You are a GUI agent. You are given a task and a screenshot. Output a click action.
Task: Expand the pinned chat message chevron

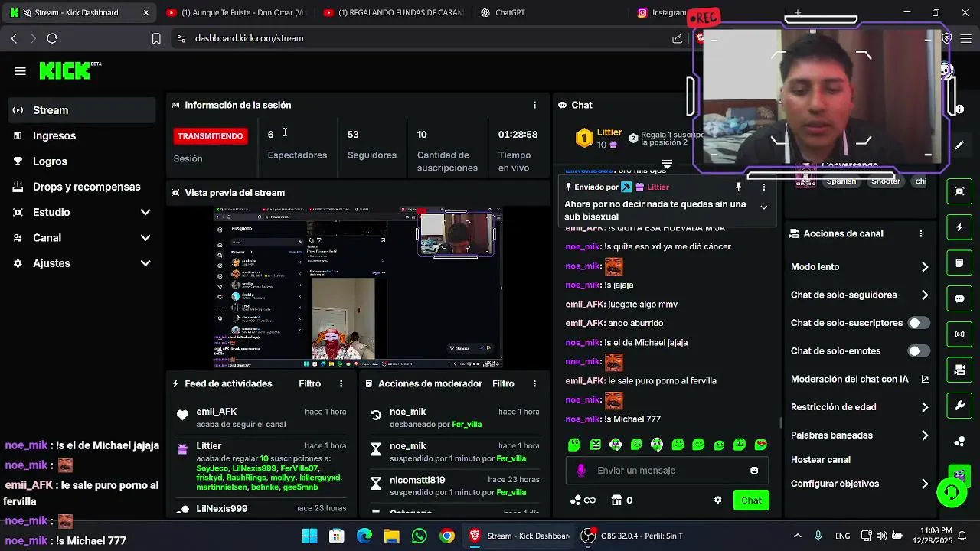pyautogui.click(x=763, y=207)
